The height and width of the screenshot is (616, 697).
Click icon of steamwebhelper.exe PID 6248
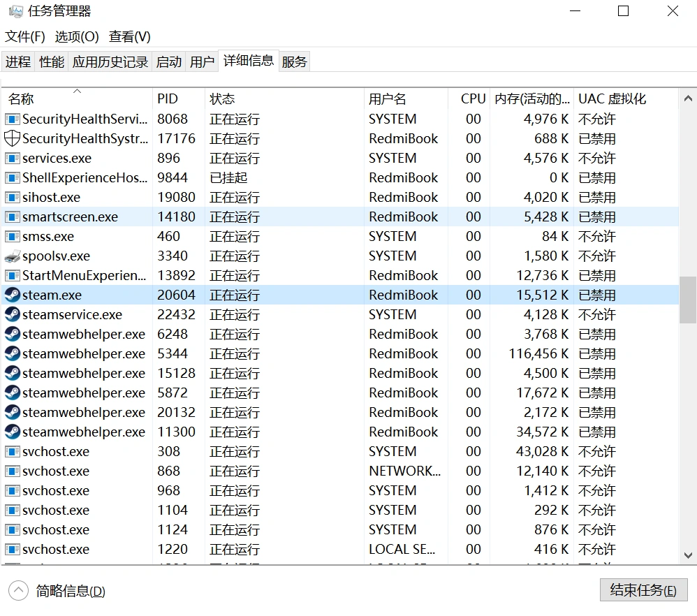point(12,334)
